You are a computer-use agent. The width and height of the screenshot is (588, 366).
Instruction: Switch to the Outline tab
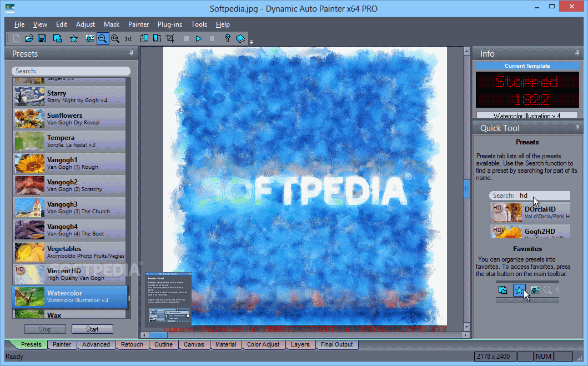click(163, 344)
